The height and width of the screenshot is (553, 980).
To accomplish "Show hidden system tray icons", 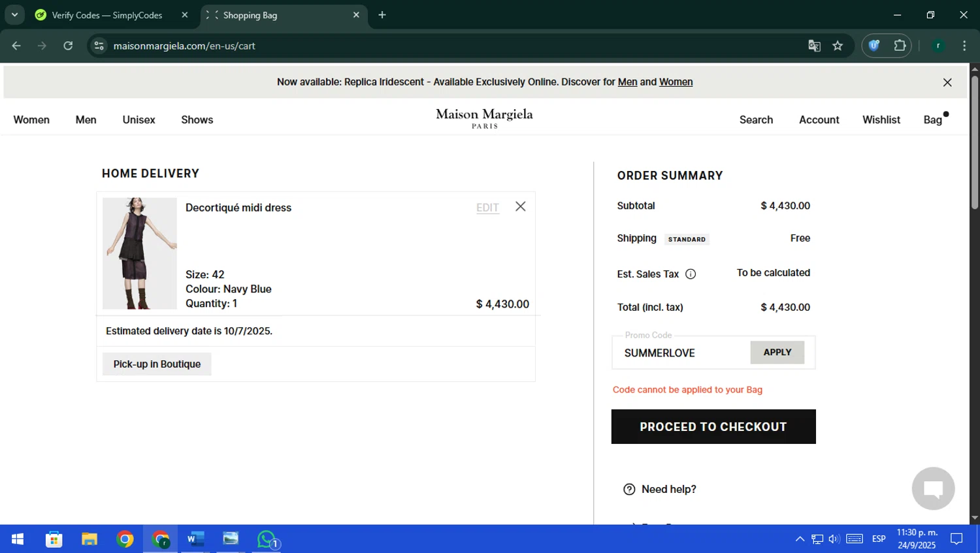I will pyautogui.click(x=800, y=539).
